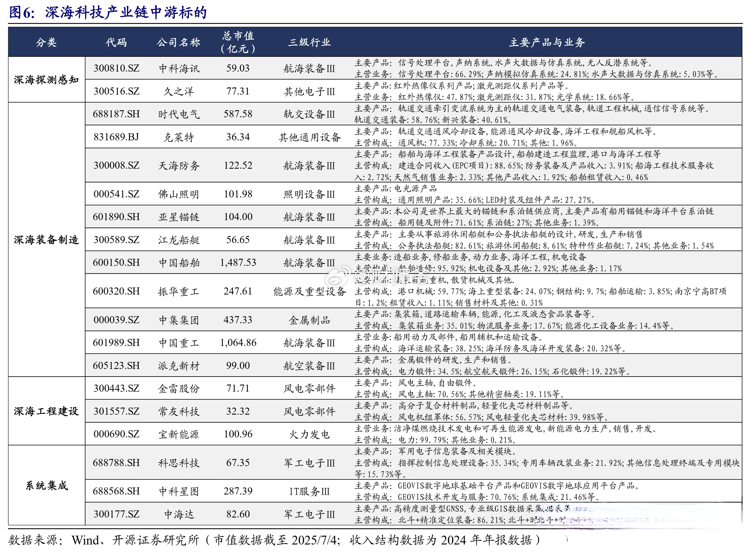The image size is (756, 553).
Task: Click column header 公司名称
Action: [x=179, y=42]
